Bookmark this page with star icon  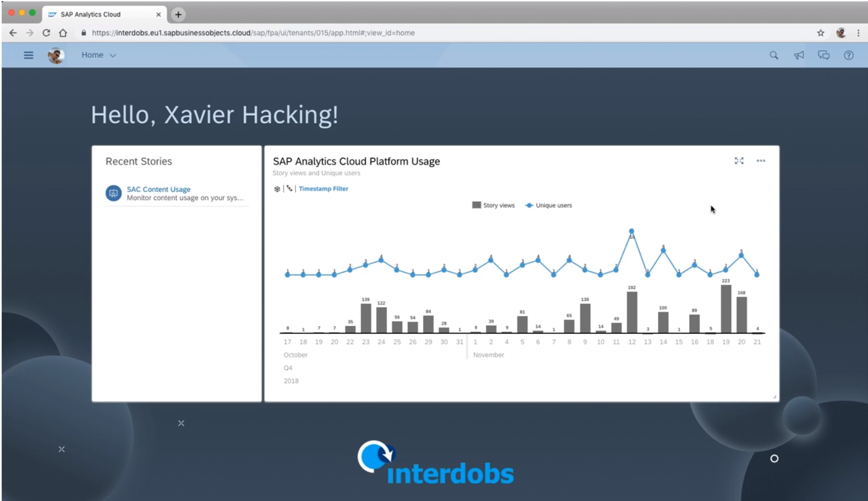pyautogui.click(x=821, y=33)
